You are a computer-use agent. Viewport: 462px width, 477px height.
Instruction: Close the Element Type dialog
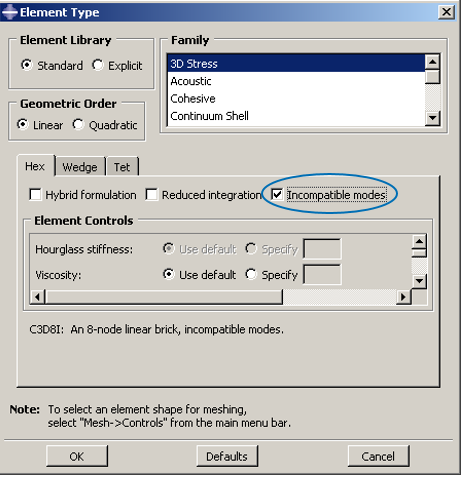(446, 12)
